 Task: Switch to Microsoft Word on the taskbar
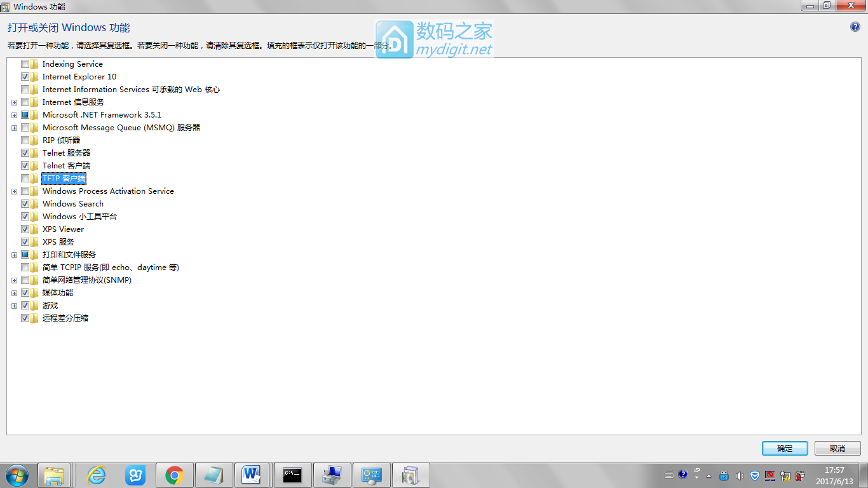(252, 475)
